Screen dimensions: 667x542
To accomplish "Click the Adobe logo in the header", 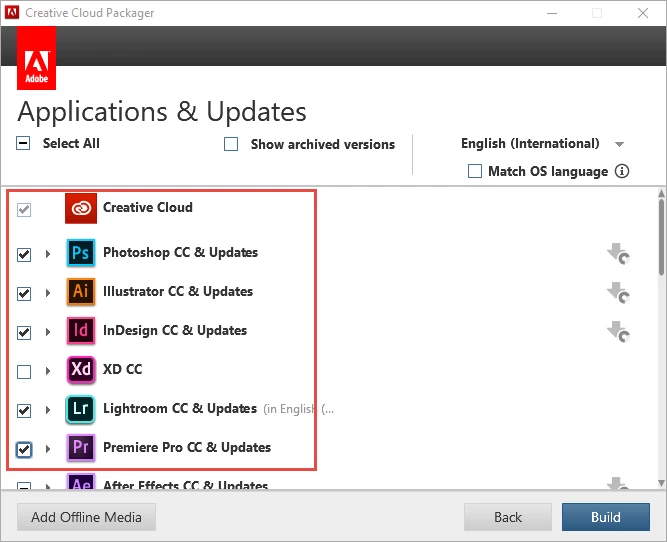I will click(x=37, y=58).
